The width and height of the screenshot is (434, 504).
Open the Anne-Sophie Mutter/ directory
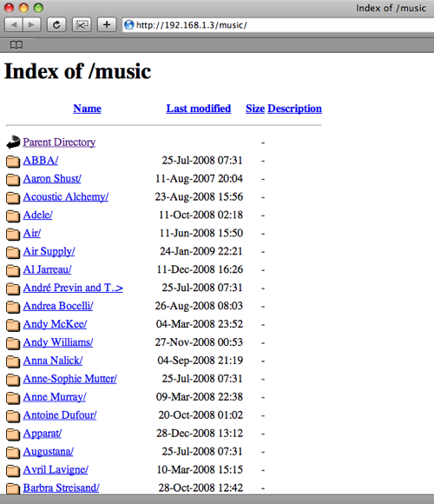pyautogui.click(x=70, y=379)
